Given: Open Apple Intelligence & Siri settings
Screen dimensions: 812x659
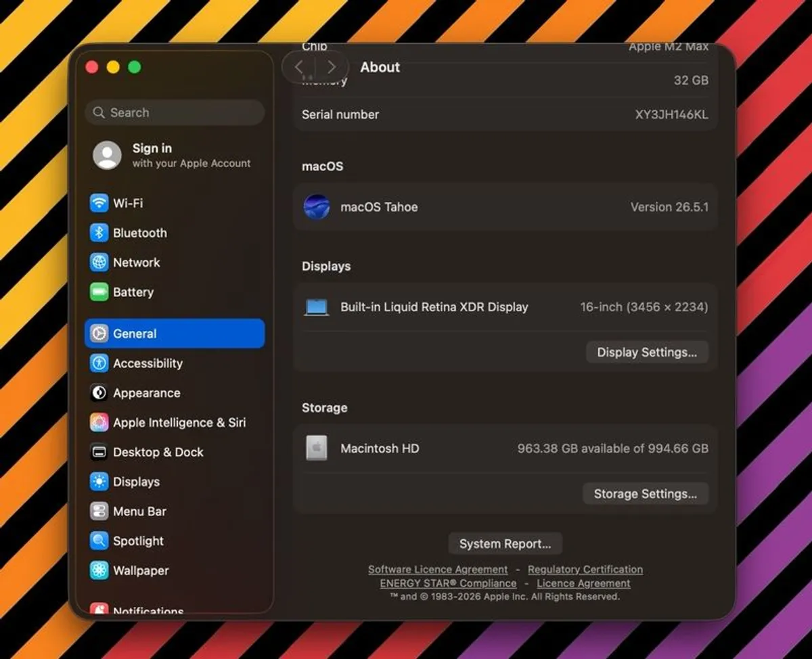Looking at the screenshot, I should point(175,423).
